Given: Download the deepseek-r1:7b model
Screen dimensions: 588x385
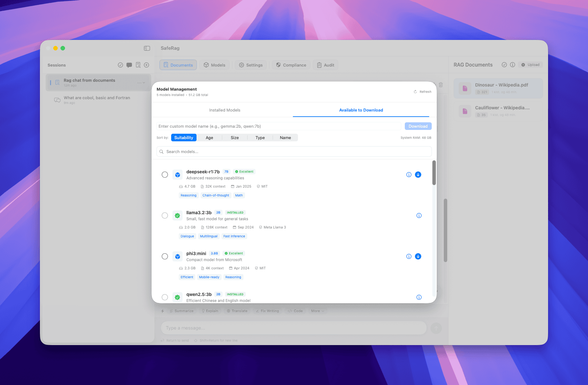Looking at the screenshot, I should pos(418,175).
